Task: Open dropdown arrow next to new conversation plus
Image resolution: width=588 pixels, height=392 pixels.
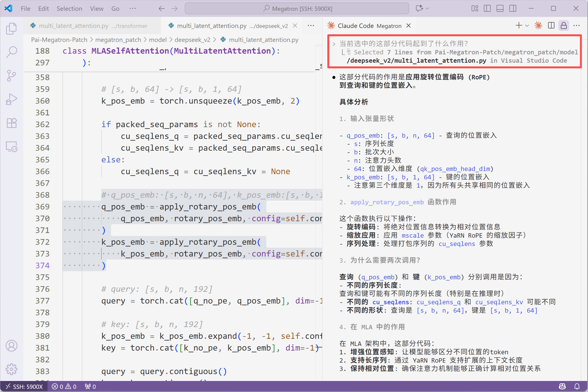Action: tap(527, 25)
